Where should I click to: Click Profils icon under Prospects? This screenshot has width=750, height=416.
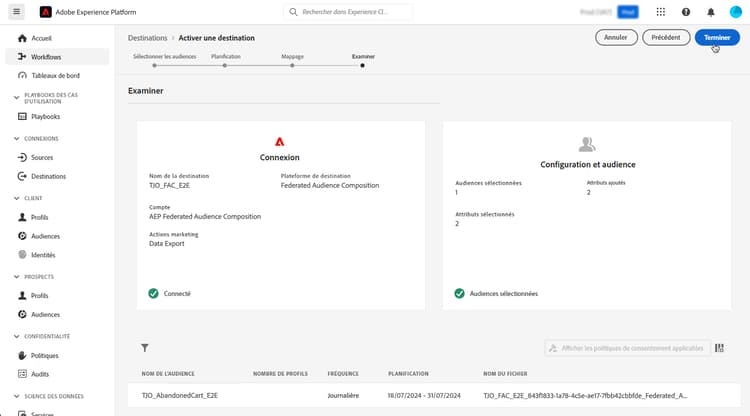(x=22, y=296)
